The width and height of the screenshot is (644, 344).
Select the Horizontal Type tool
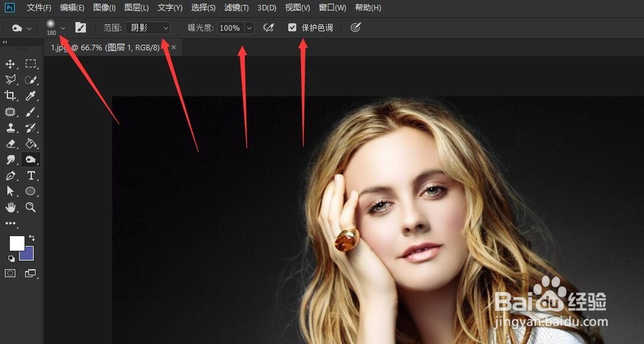(31, 175)
